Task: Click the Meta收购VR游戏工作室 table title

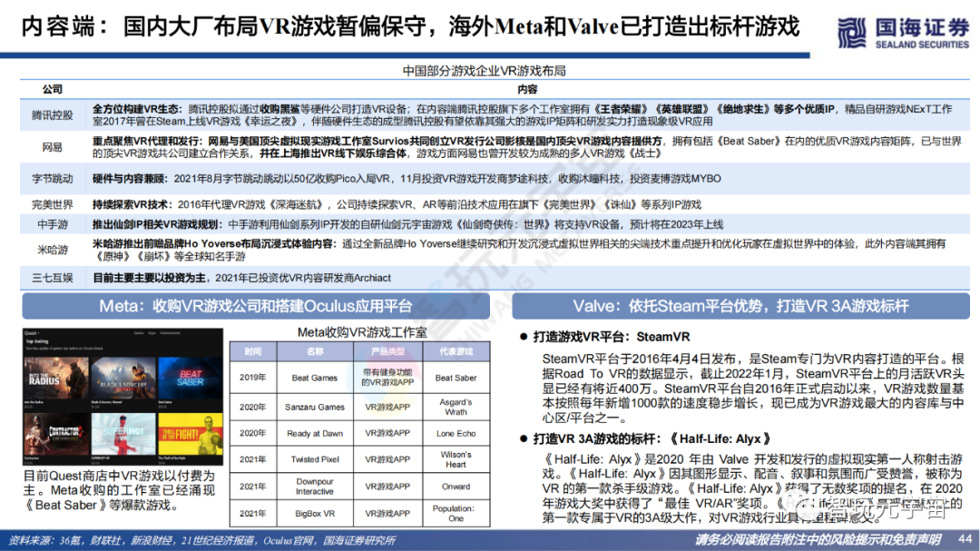Action: tap(362, 333)
